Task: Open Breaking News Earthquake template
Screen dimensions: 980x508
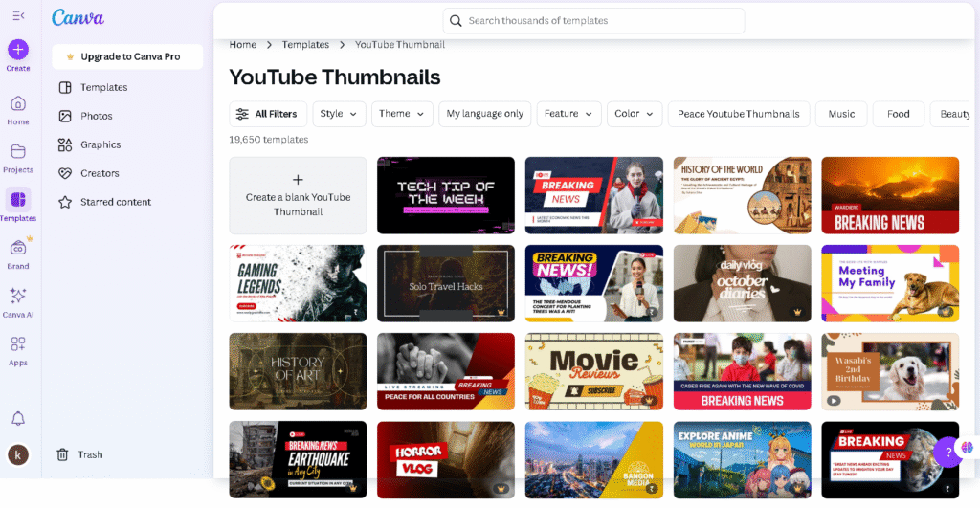Action: (x=299, y=460)
